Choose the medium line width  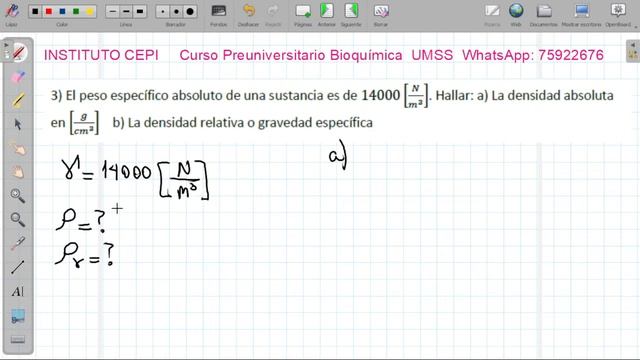pos(126,11)
